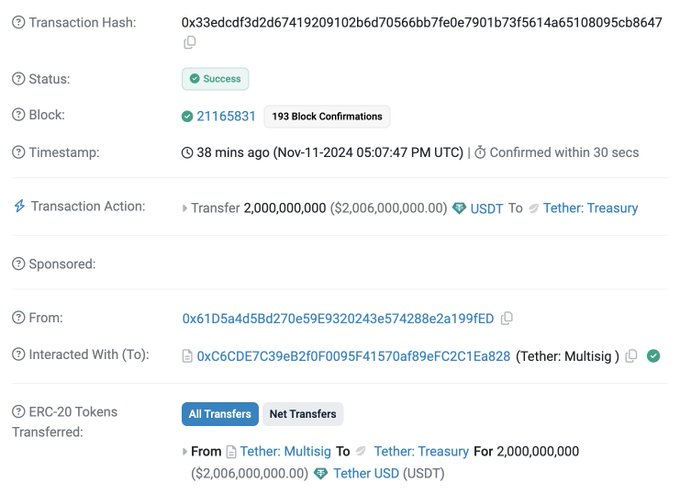Viewport: 680px width, 494px height.
Task: Click the Success status badge
Action: click(215, 79)
